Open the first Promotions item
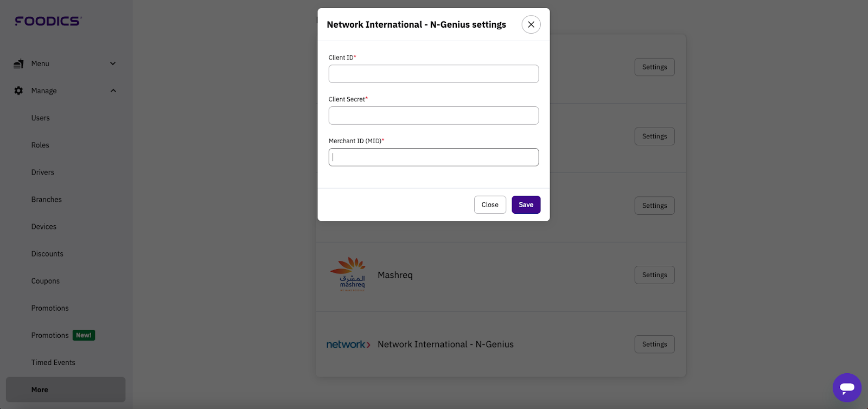The width and height of the screenshot is (868, 409). pyautogui.click(x=50, y=308)
